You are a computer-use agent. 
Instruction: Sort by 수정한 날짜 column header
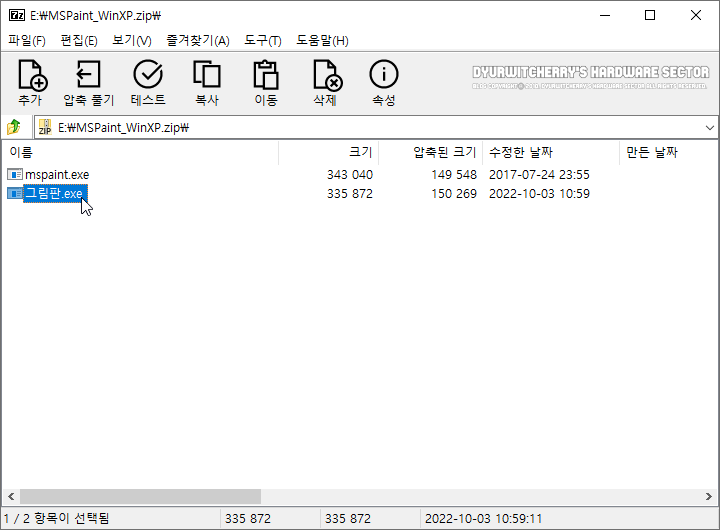click(x=551, y=152)
